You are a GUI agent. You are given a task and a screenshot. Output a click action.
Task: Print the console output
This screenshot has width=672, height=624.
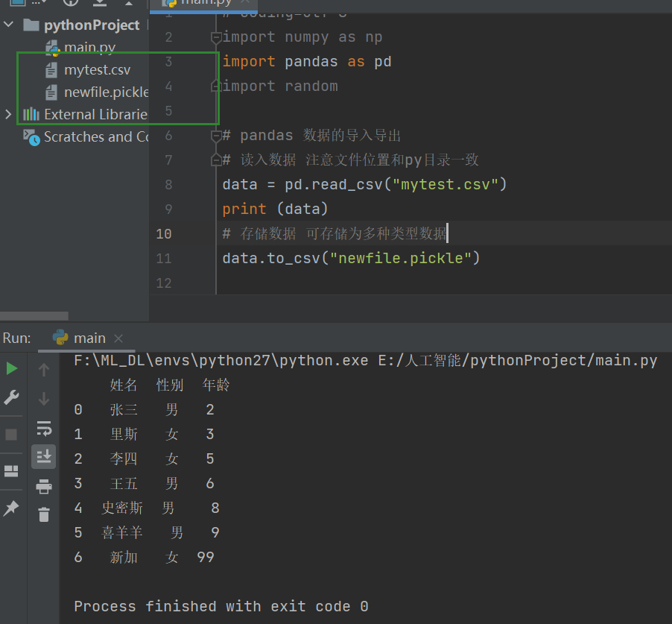point(44,486)
